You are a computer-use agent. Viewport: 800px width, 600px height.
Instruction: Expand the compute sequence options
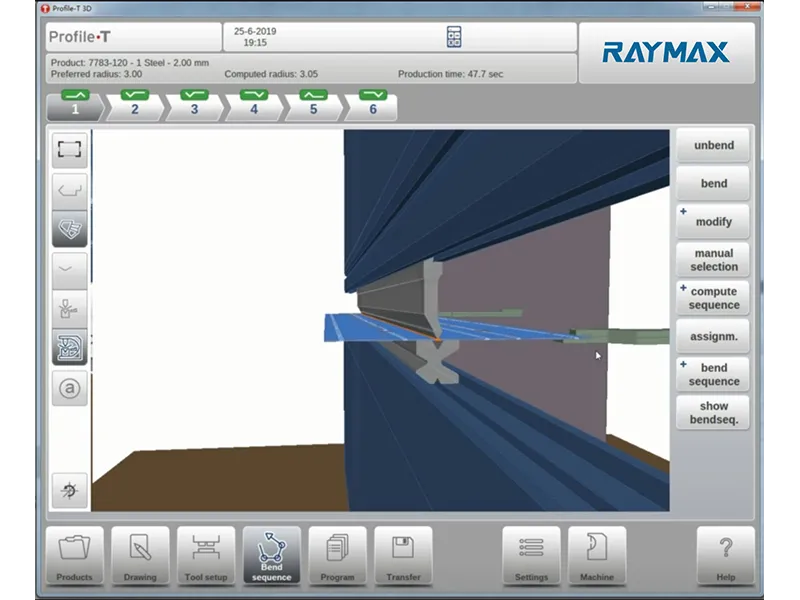pos(713,298)
